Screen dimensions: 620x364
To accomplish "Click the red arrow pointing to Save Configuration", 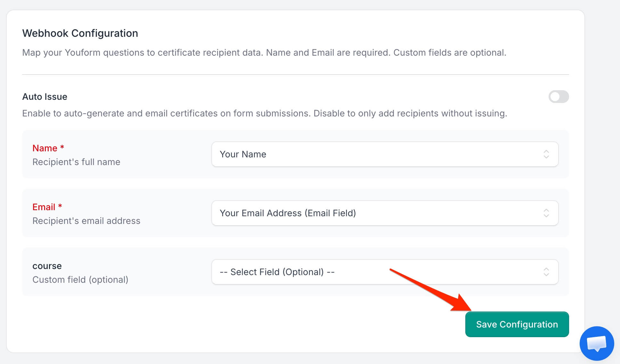I will pos(431,290).
